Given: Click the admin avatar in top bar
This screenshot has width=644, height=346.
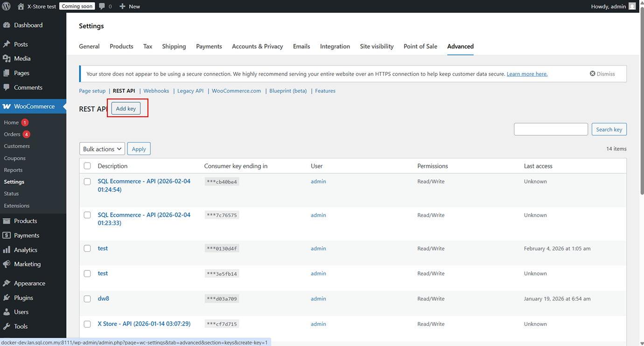Looking at the screenshot, I should point(632,7).
